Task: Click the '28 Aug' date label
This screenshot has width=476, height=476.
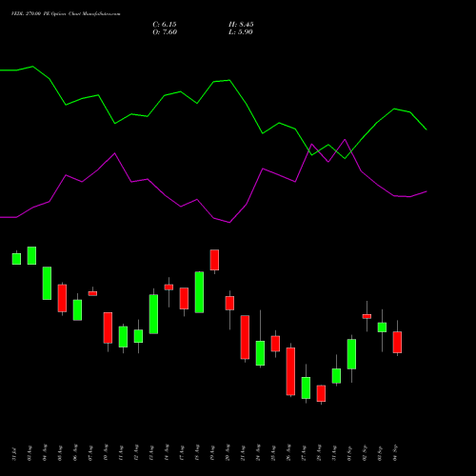Action: [x=319, y=453]
